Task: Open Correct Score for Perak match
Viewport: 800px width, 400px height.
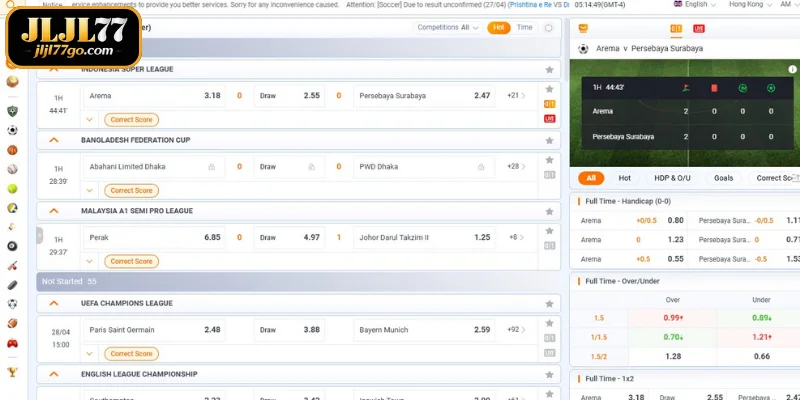Action: tap(132, 261)
